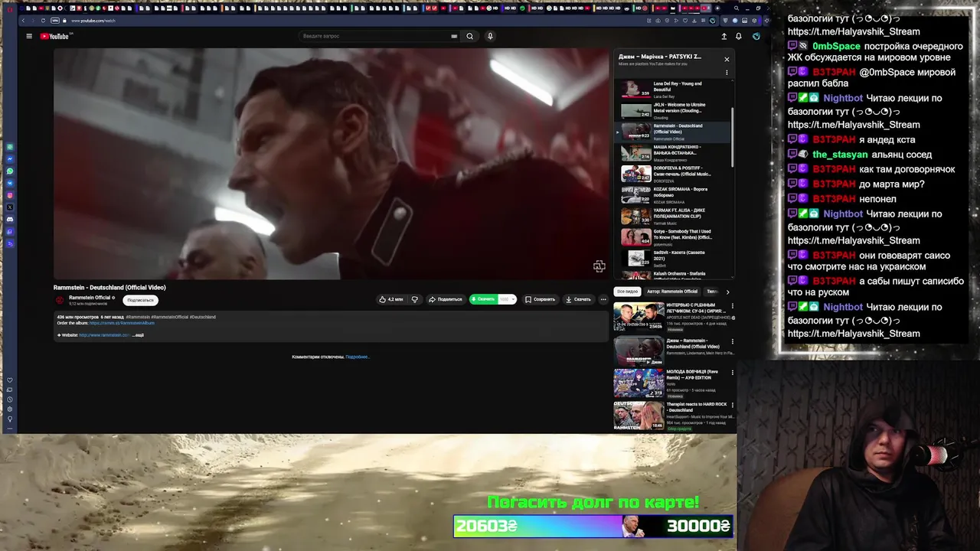Open the Подробнее comments disabled link
The width and height of the screenshot is (980, 551).
point(358,357)
